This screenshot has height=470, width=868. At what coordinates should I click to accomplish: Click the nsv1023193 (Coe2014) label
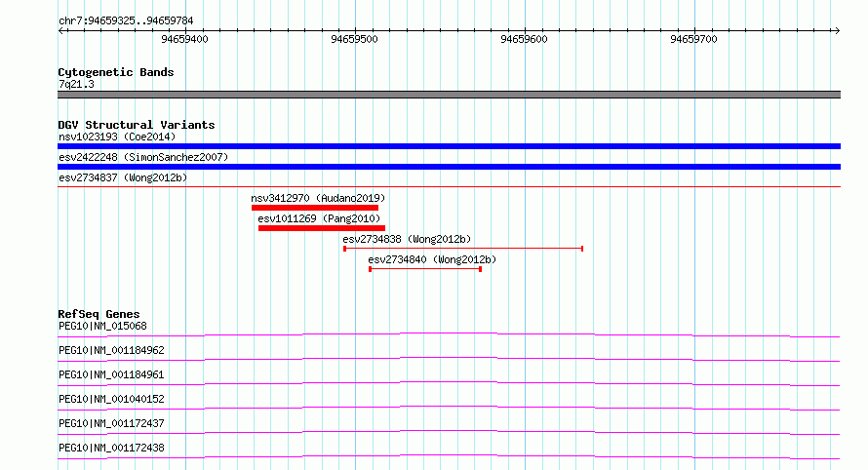[117, 137]
